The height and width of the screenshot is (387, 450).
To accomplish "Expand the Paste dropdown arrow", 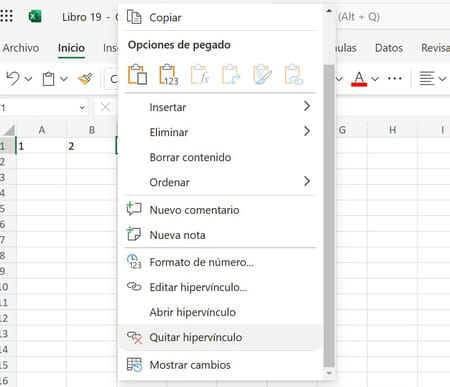I will (64, 79).
